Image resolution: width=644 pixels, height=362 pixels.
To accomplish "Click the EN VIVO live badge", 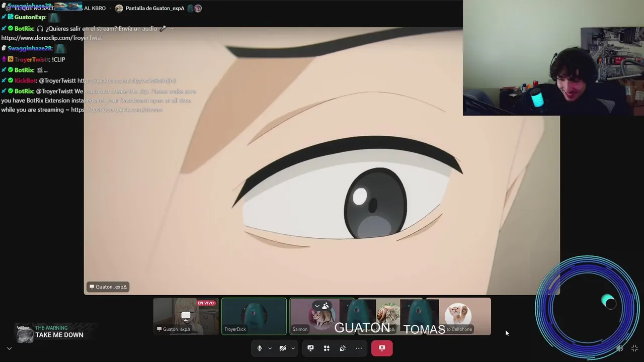I will pyautogui.click(x=206, y=303).
